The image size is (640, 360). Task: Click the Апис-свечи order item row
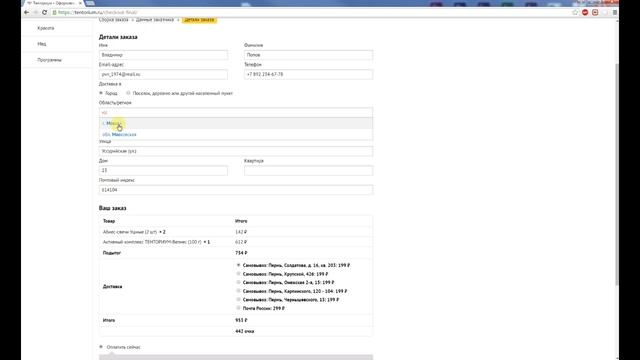coord(236,232)
